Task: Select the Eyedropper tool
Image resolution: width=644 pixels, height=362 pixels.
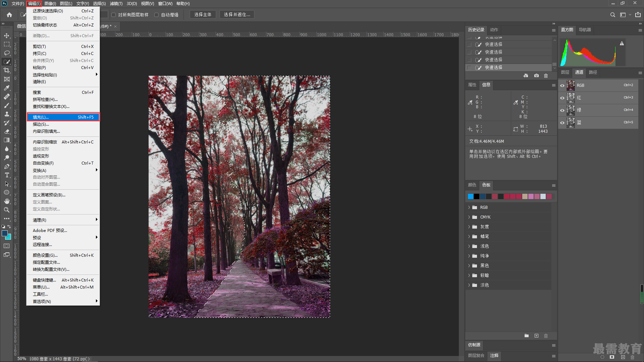Action: tap(7, 88)
